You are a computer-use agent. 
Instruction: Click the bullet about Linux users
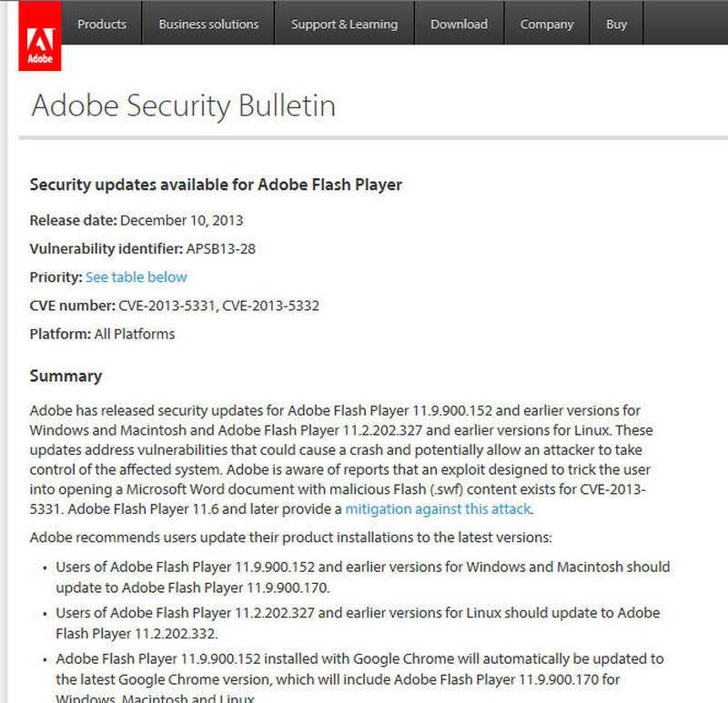(358, 622)
